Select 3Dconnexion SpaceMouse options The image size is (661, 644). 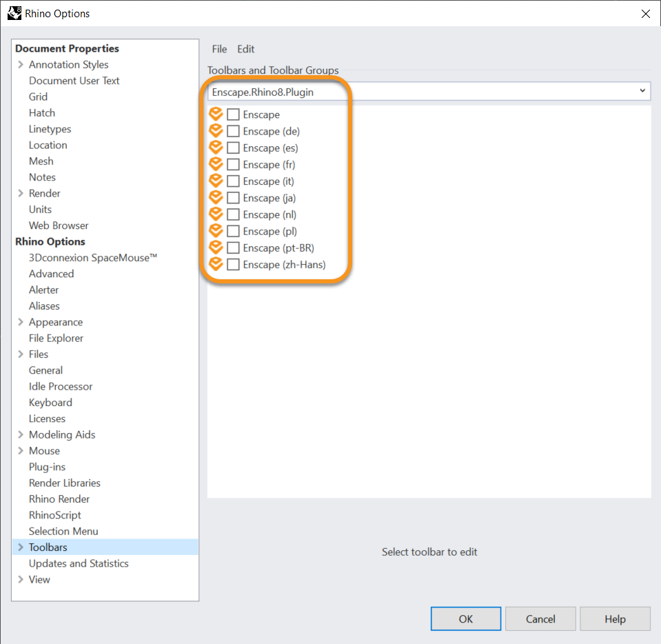tap(93, 258)
